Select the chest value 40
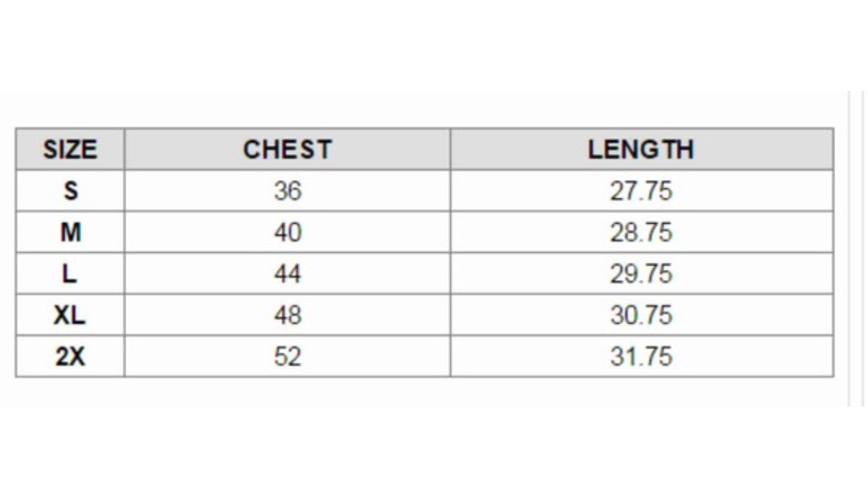868x504 pixels. [287, 232]
